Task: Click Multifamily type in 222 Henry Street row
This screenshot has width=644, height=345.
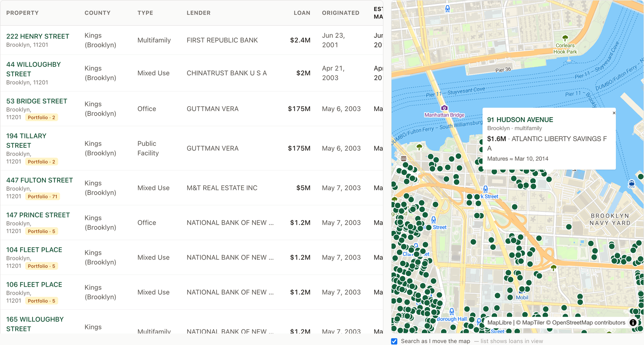Action: tap(154, 40)
